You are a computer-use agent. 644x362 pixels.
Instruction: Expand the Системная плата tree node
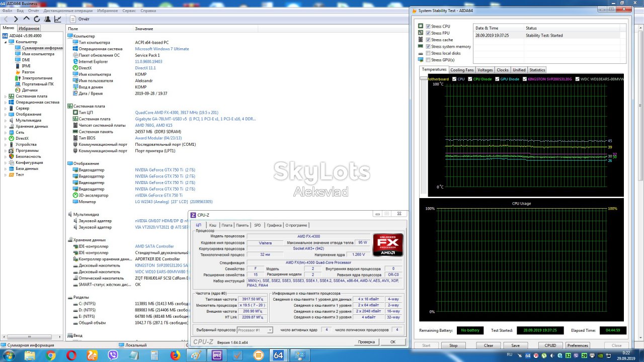tap(6, 96)
